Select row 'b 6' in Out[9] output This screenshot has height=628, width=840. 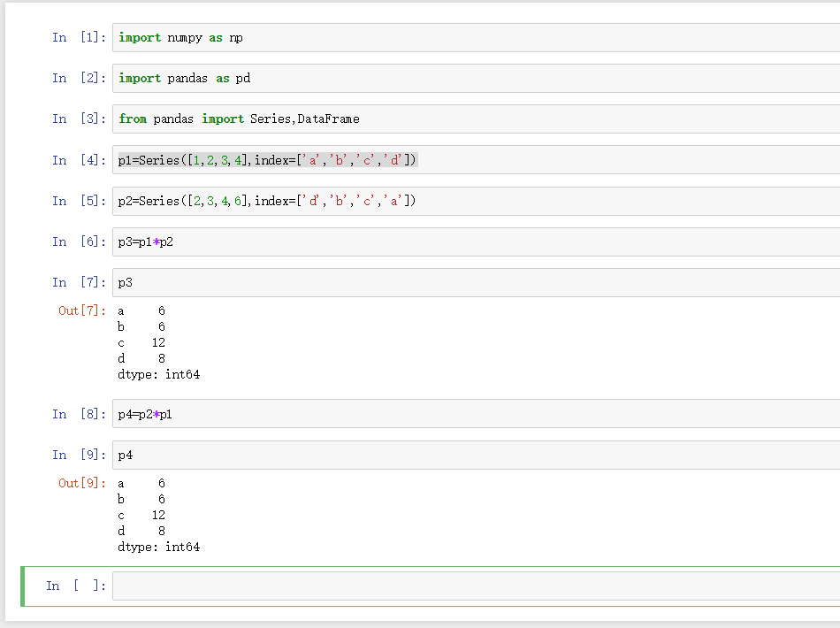[141, 500]
